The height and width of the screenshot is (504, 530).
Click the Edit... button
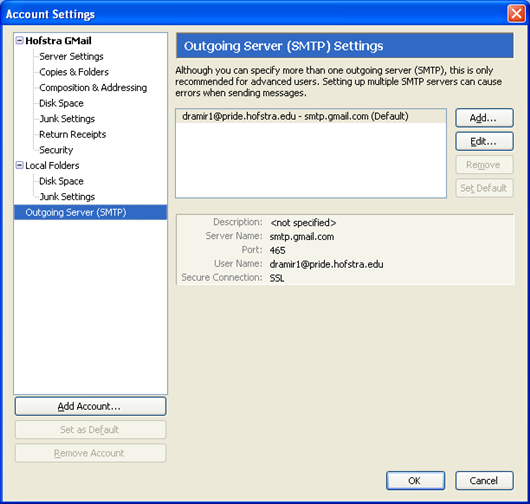tap(484, 141)
